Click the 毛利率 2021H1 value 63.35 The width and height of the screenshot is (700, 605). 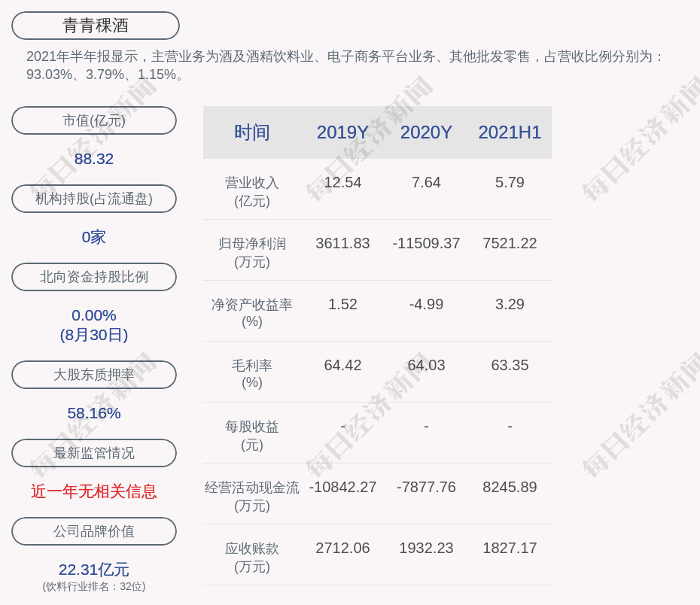coord(510,365)
